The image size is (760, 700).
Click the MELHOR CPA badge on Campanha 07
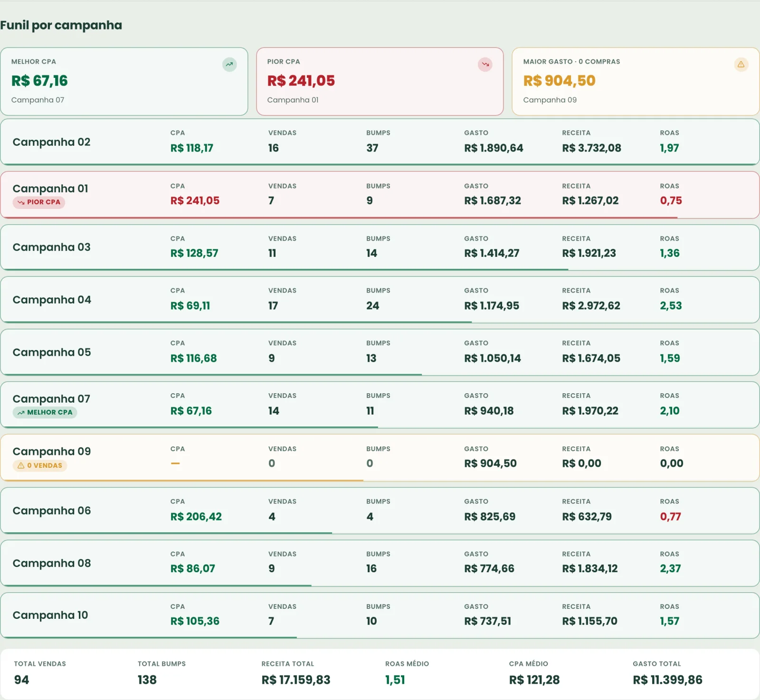point(45,413)
